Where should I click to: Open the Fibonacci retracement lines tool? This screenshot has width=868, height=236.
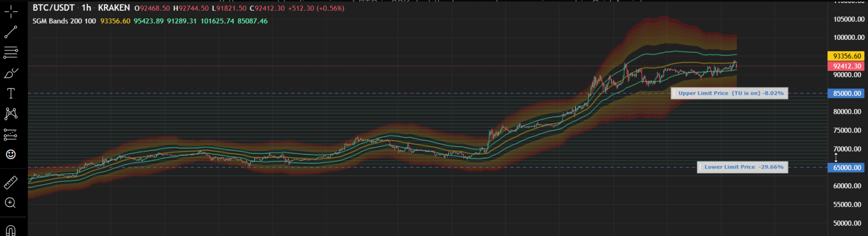11,53
